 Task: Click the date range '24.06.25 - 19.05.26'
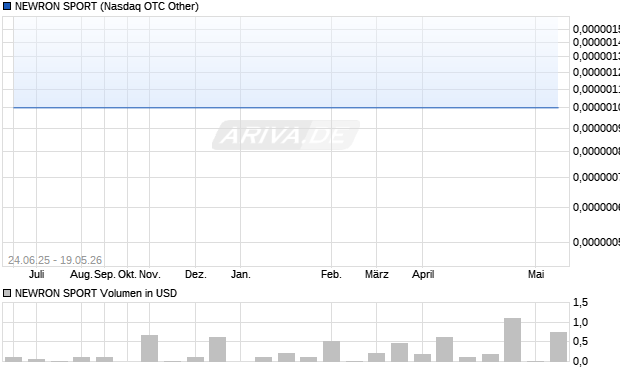[55, 260]
